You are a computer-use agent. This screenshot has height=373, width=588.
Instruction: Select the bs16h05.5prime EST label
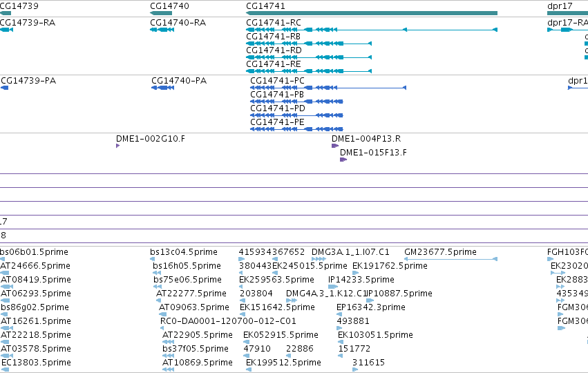(187, 266)
